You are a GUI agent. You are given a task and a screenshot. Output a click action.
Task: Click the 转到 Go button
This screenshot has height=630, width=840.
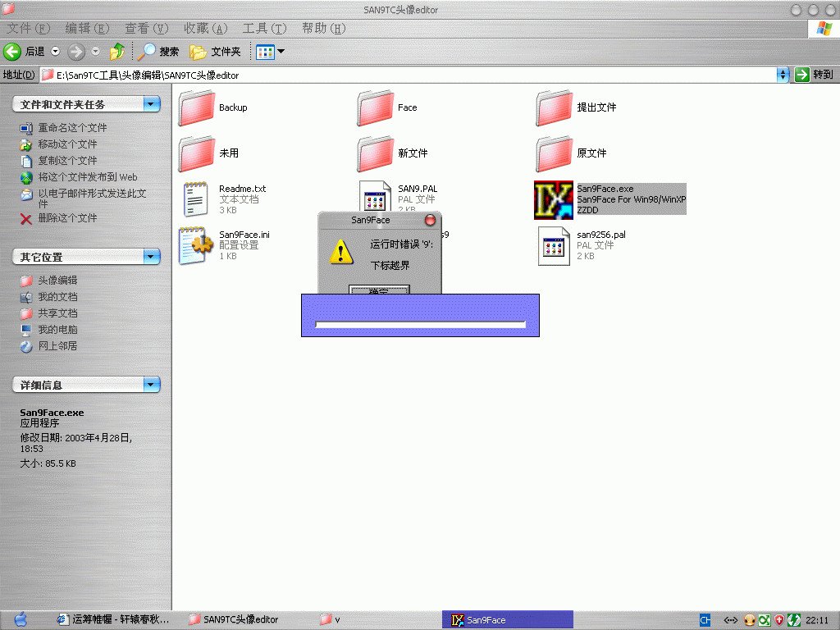click(x=815, y=75)
